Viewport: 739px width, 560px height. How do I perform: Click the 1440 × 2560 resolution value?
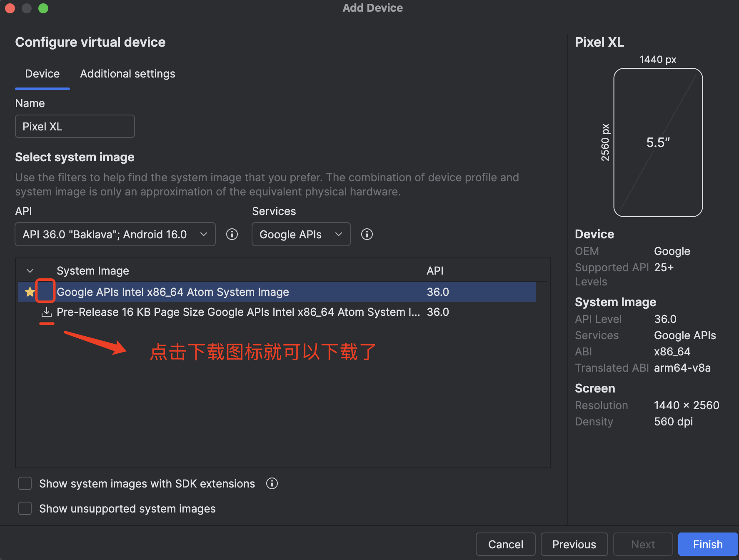[x=687, y=405]
